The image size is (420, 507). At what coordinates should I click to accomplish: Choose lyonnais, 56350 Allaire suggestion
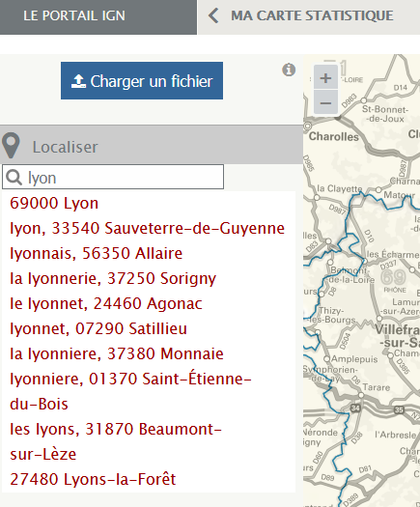tap(96, 253)
